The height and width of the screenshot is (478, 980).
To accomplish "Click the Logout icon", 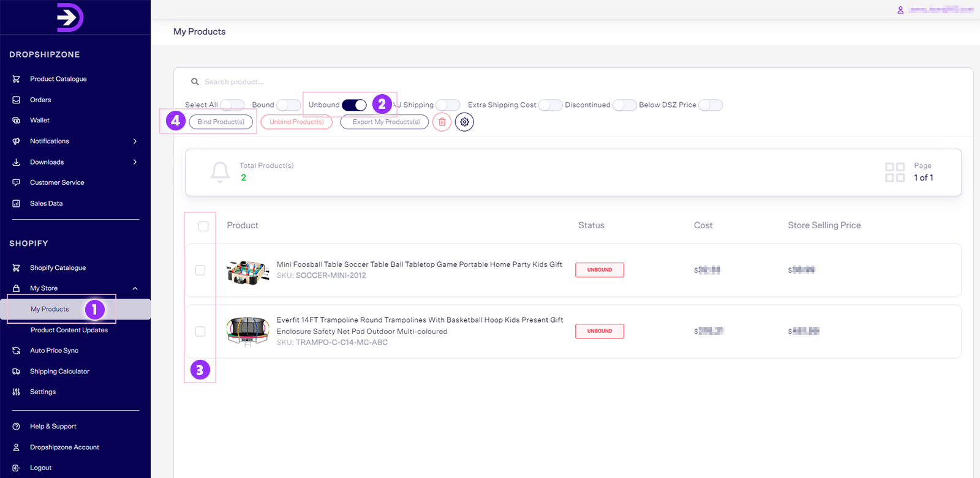I will tap(17, 468).
